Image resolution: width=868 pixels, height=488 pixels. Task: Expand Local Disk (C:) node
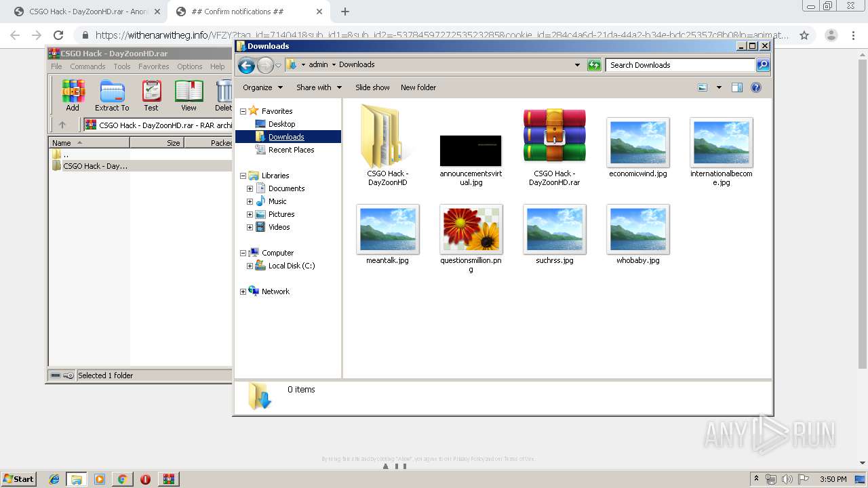point(250,266)
